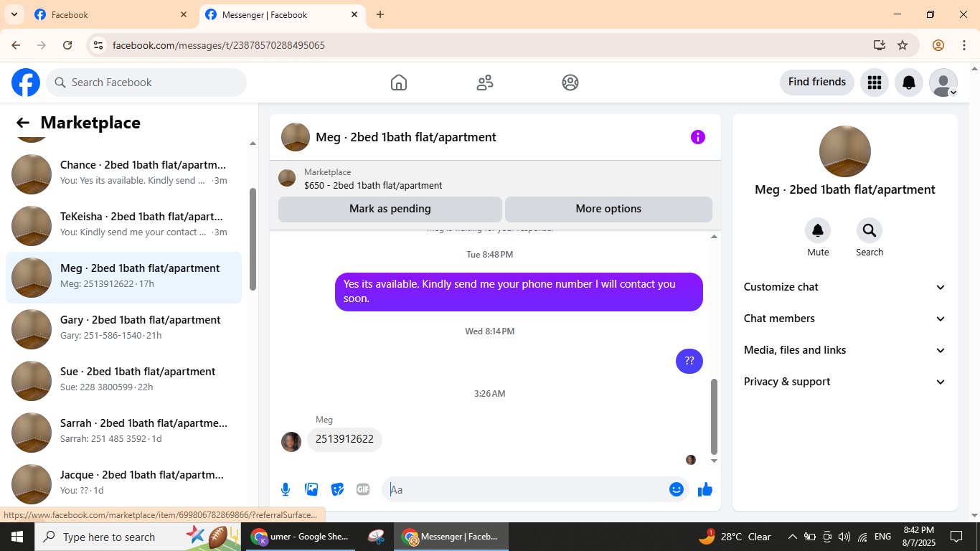
Task: Open the Windows notification center icon
Action: point(956,537)
